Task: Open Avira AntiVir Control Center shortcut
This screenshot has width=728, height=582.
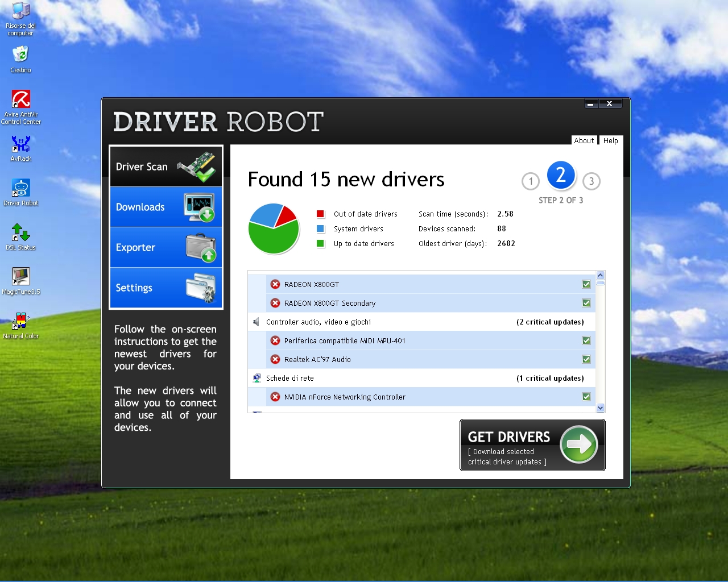Action: click(21, 107)
